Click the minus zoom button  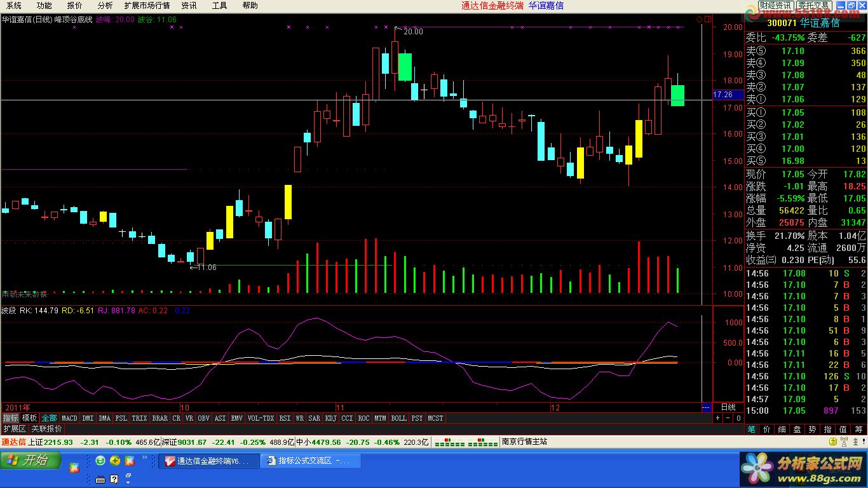[x=728, y=418]
